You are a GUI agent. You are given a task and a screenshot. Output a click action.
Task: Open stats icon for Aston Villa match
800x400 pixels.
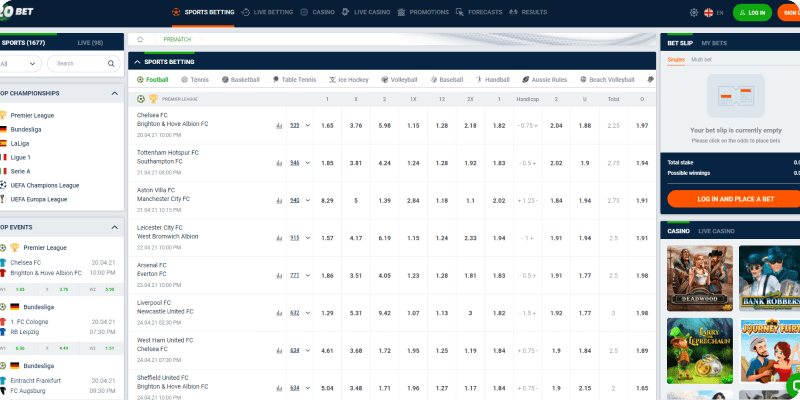(x=279, y=200)
